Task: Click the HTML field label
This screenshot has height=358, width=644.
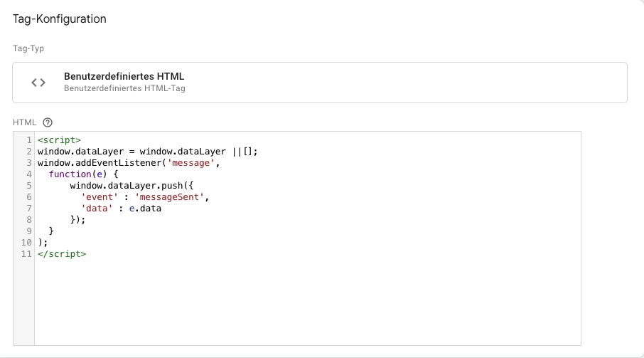Action: click(x=25, y=122)
